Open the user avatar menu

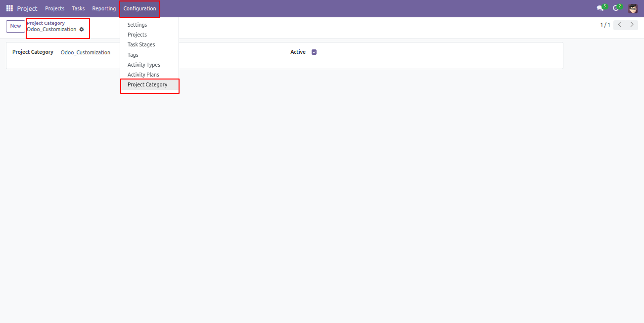pyautogui.click(x=633, y=8)
